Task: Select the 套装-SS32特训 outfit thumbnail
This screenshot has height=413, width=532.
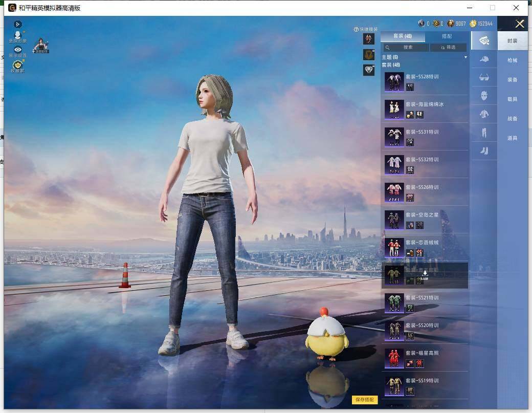Action: coord(394,165)
